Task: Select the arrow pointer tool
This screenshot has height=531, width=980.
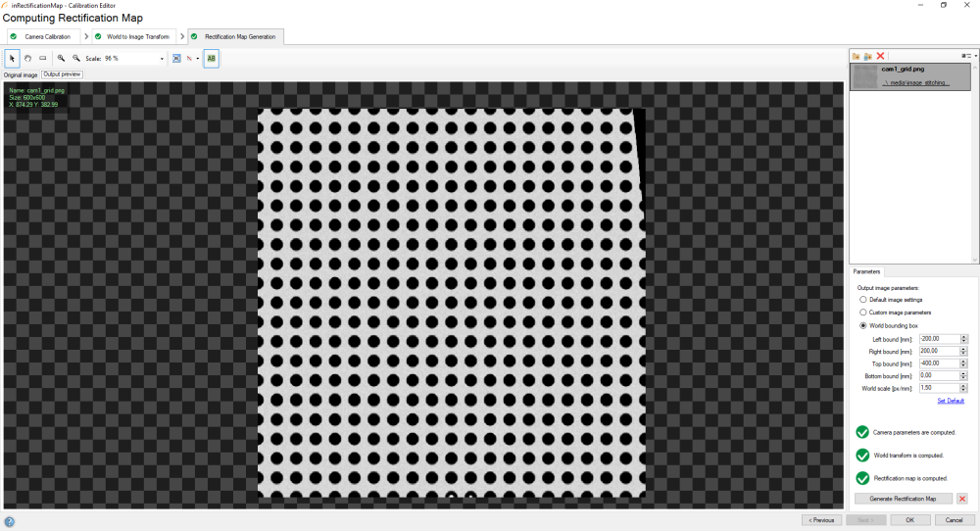Action: [x=12, y=59]
